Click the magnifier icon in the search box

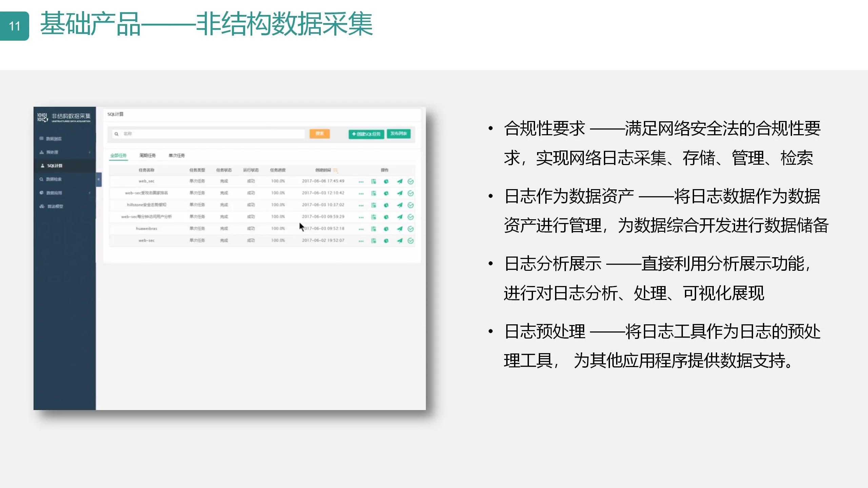pyautogui.click(x=117, y=134)
